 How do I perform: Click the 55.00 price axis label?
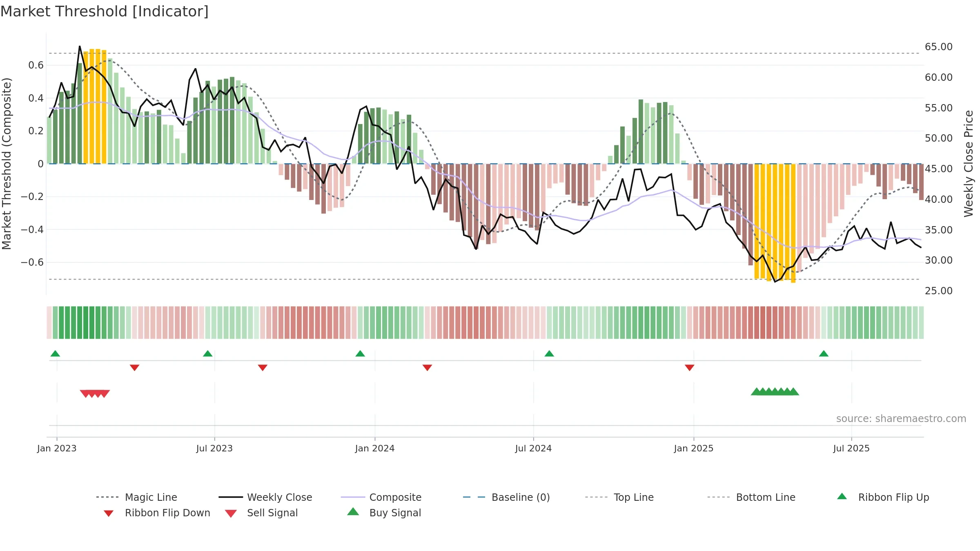click(x=938, y=108)
